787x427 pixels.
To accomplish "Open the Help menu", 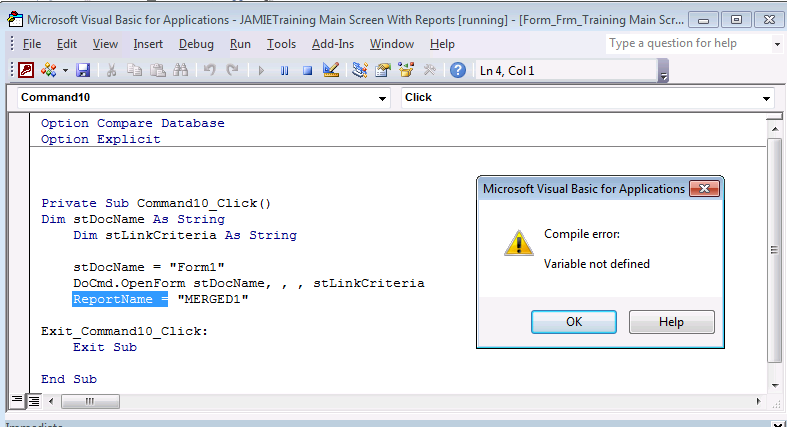I will click(442, 44).
